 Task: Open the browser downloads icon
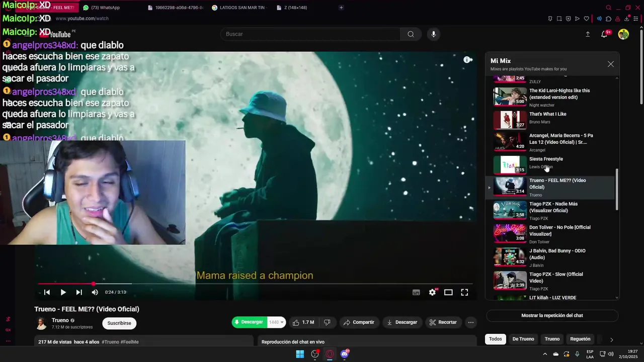coord(627,19)
